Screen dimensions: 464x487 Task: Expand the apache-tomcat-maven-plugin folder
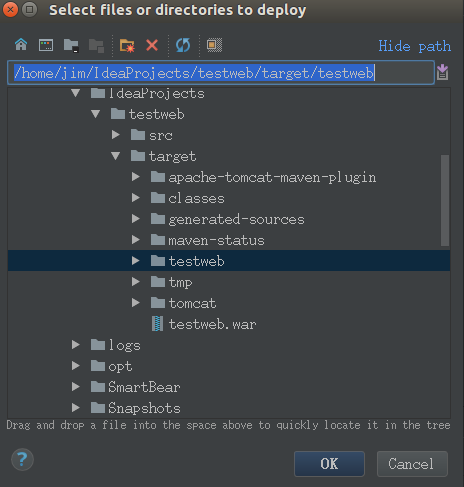click(136, 177)
